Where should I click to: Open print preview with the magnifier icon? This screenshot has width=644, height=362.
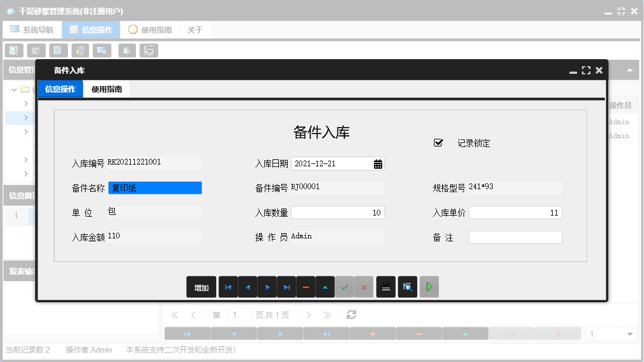tap(407, 287)
